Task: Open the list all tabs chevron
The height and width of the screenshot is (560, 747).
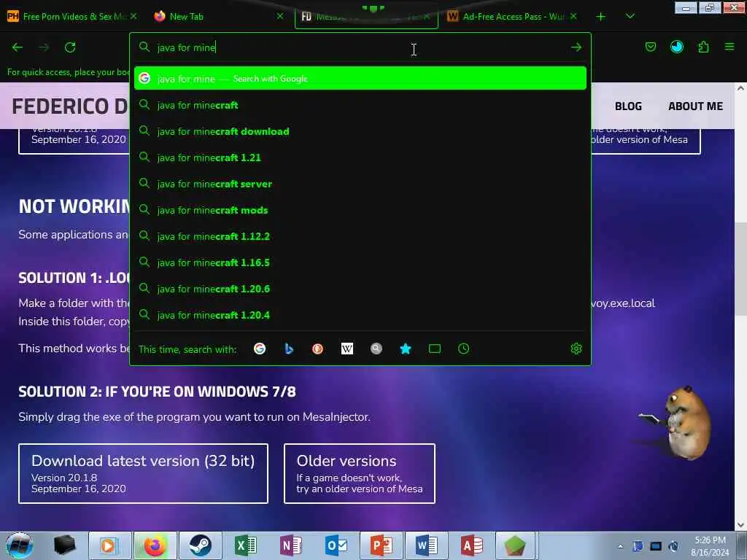Action: click(630, 16)
